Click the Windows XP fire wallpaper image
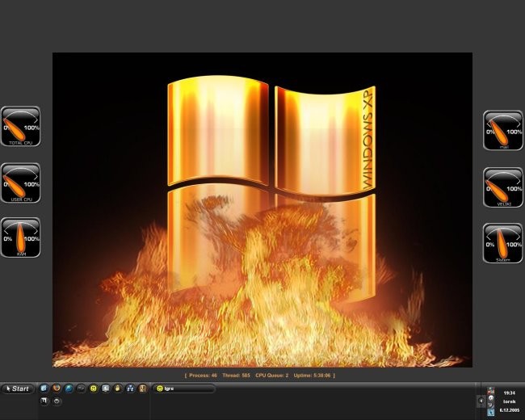Screen dimensions: 525x420 pos(262,210)
